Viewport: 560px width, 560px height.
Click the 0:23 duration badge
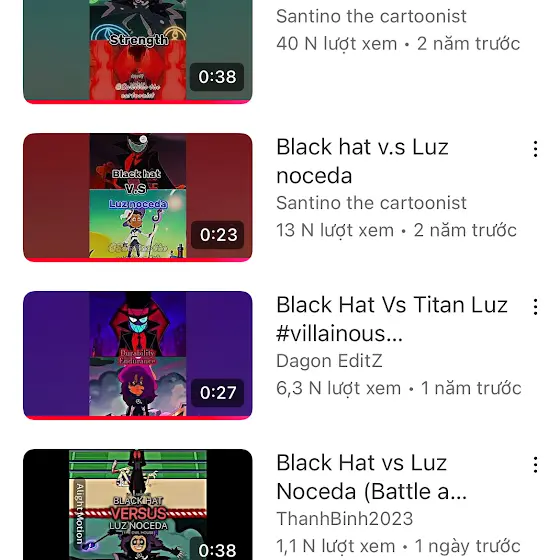[x=218, y=235]
